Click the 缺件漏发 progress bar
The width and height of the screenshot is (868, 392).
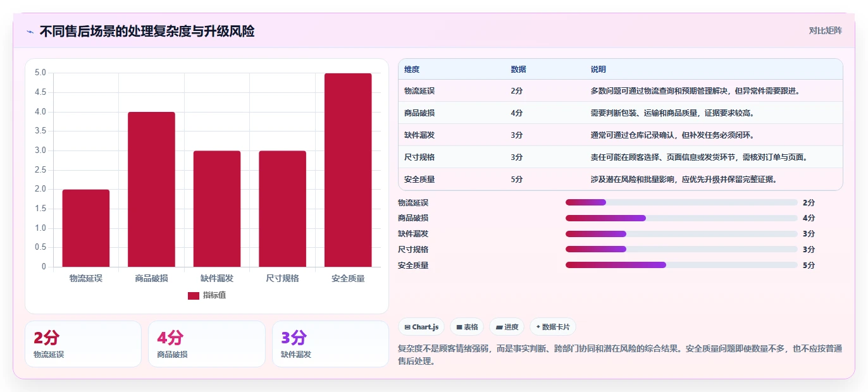pyautogui.click(x=681, y=234)
